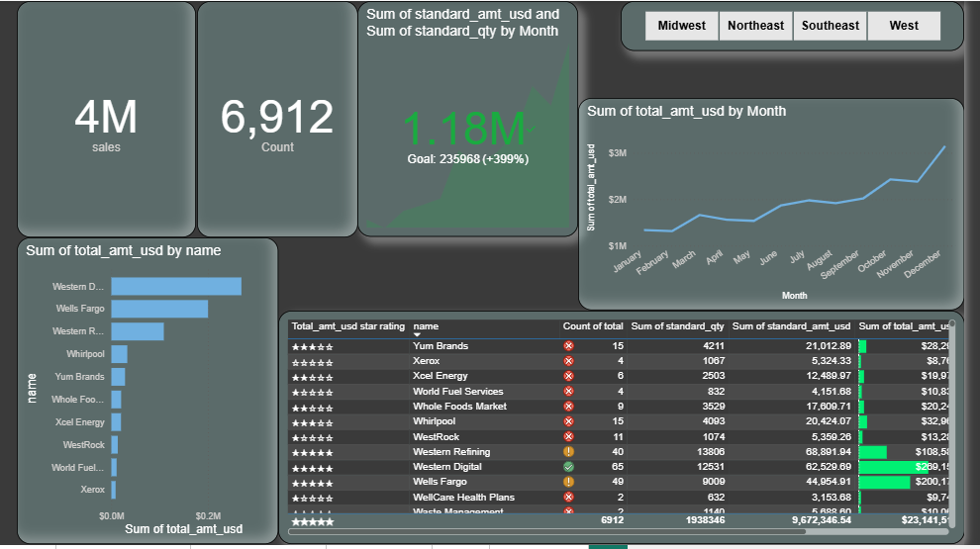The height and width of the screenshot is (549, 980).
Task: Select the Western D... bar in bar chart
Action: [x=176, y=286]
